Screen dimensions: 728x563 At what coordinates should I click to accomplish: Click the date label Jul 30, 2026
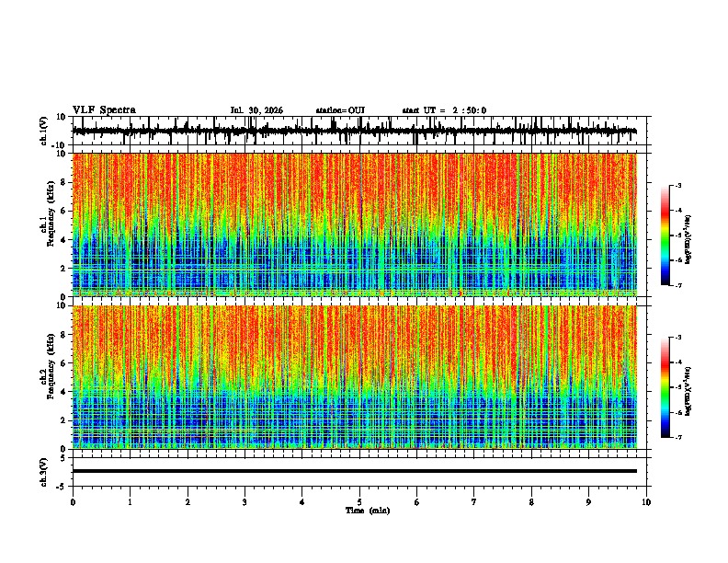coord(256,110)
